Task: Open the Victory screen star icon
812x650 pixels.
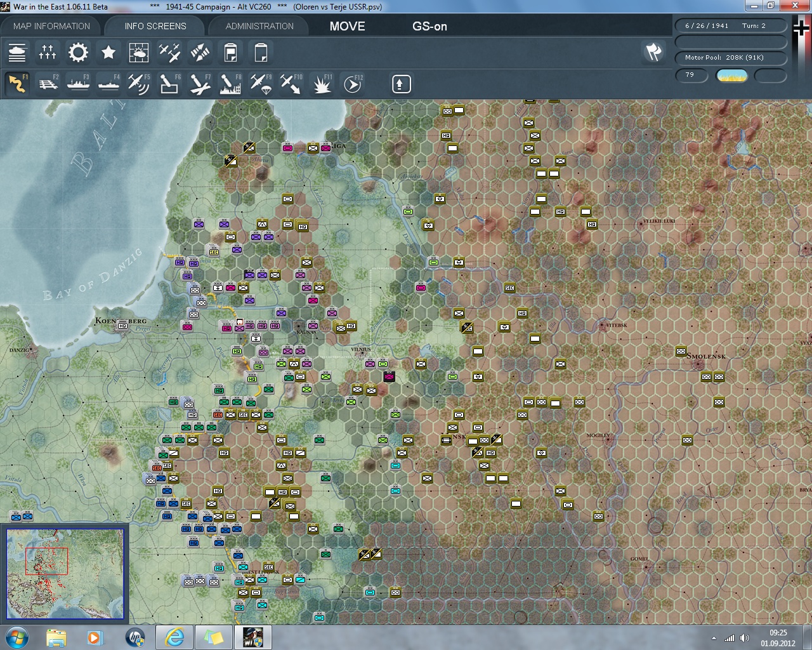Action: pos(108,52)
